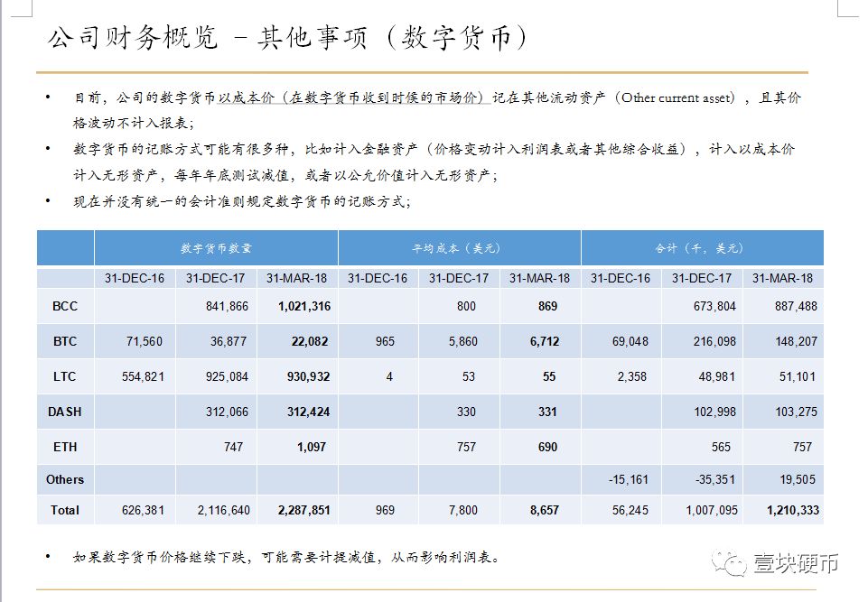Select the value 869 in BCC row
This screenshot has height=602, width=868.
tap(547, 307)
